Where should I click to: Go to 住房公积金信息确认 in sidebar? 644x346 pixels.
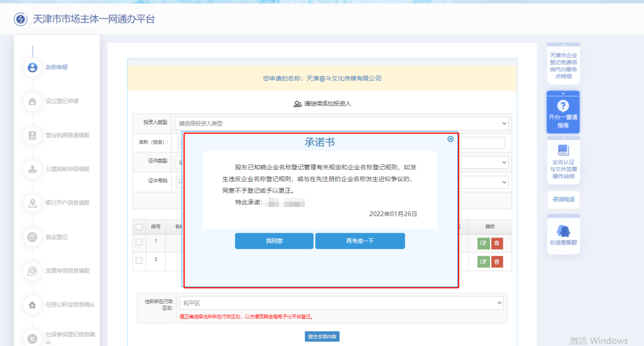32,304
